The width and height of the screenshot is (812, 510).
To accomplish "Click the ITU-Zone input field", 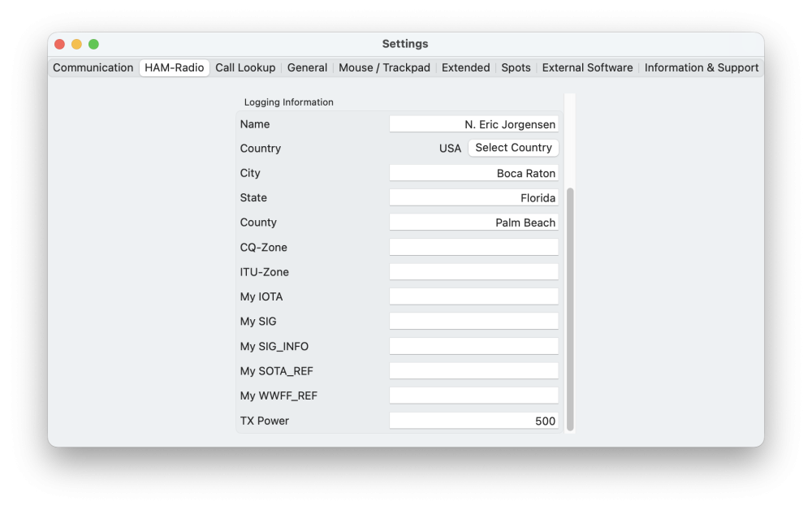I will pyautogui.click(x=473, y=271).
